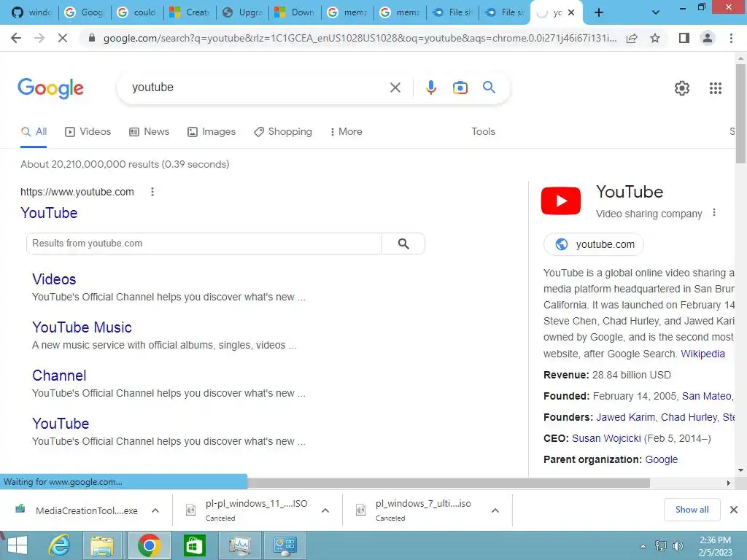The width and height of the screenshot is (747, 560).
Task: Open Jawed Karim founder link
Action: (625, 418)
